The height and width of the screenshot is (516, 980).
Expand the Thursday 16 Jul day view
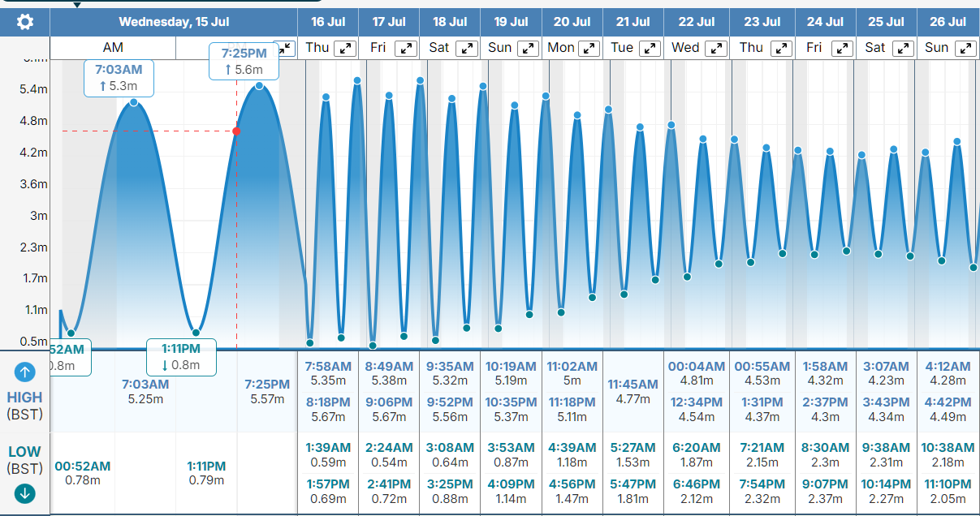(x=347, y=48)
